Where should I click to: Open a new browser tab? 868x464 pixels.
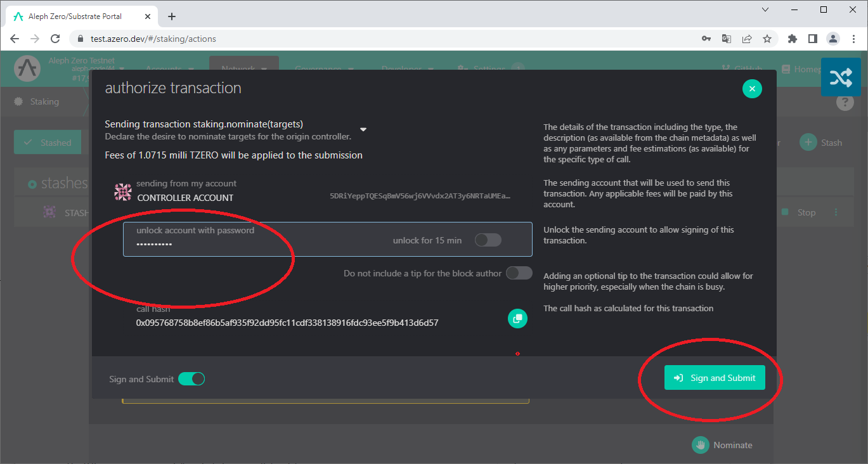click(x=172, y=16)
